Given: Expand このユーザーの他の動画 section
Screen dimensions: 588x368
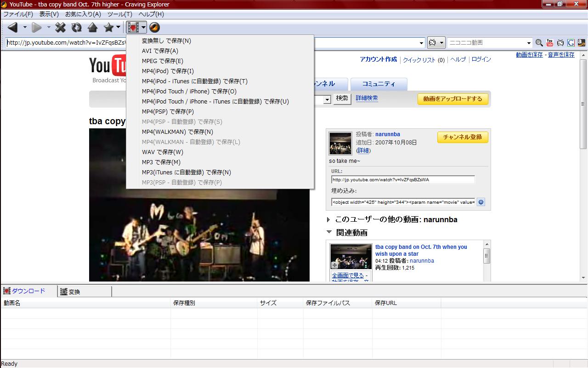Looking at the screenshot, I should (x=328, y=220).
